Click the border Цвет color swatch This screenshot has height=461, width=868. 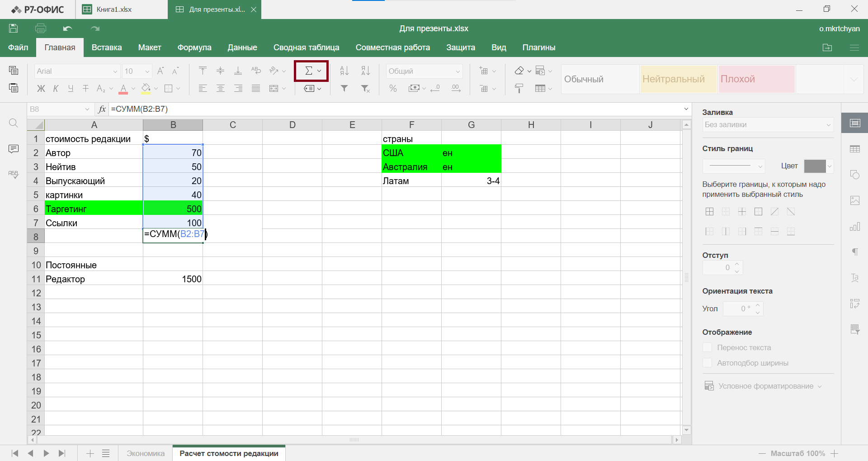click(815, 166)
